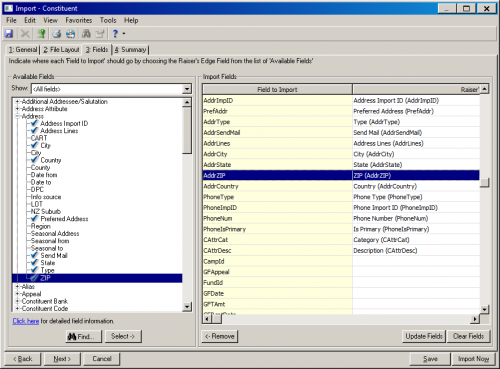Expand the Constituent Bank tree node

17,301
